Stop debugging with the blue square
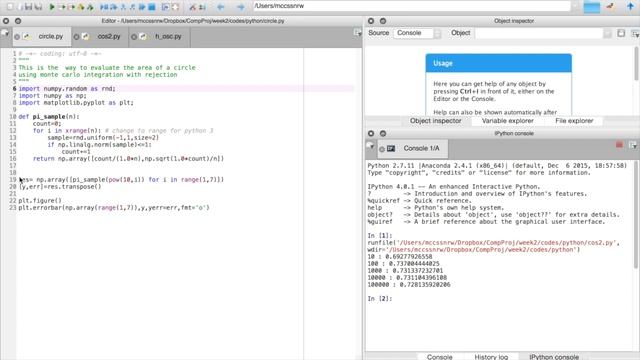 point(152,7)
